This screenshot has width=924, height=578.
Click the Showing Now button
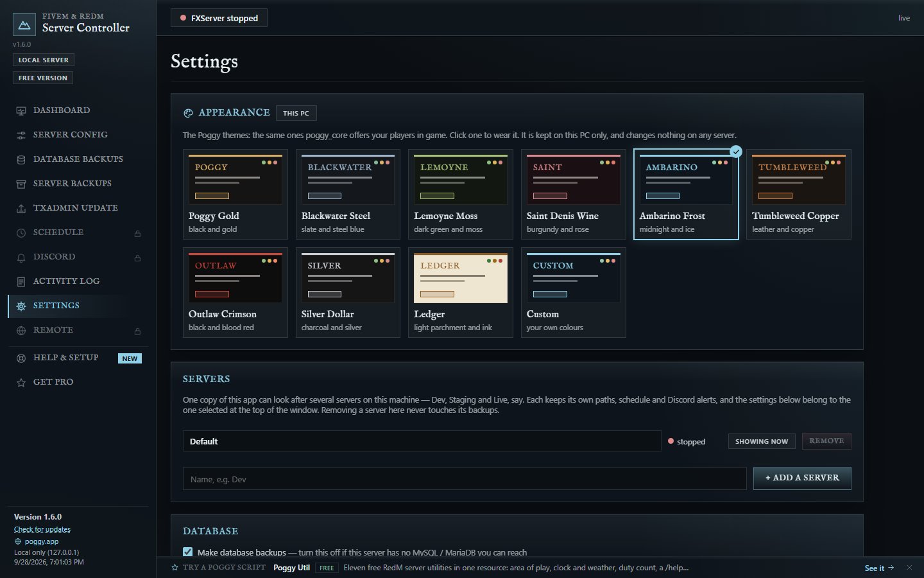pos(762,441)
